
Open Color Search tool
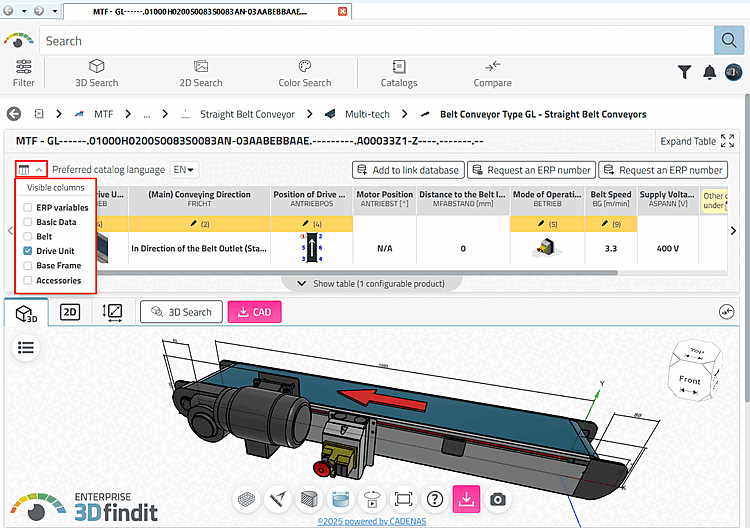(x=305, y=73)
